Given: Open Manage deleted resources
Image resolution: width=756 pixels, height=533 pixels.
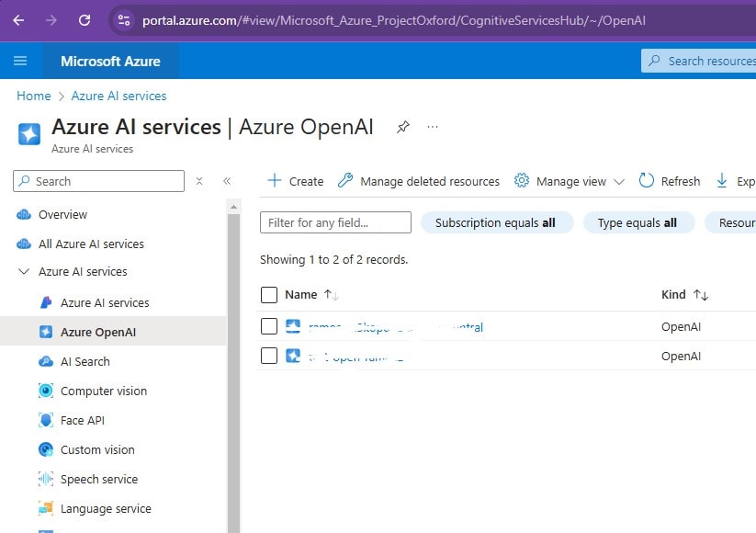Looking at the screenshot, I should pyautogui.click(x=419, y=181).
